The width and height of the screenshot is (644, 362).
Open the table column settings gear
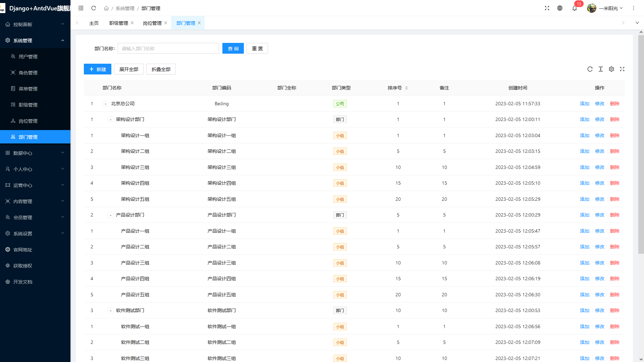[x=611, y=69]
